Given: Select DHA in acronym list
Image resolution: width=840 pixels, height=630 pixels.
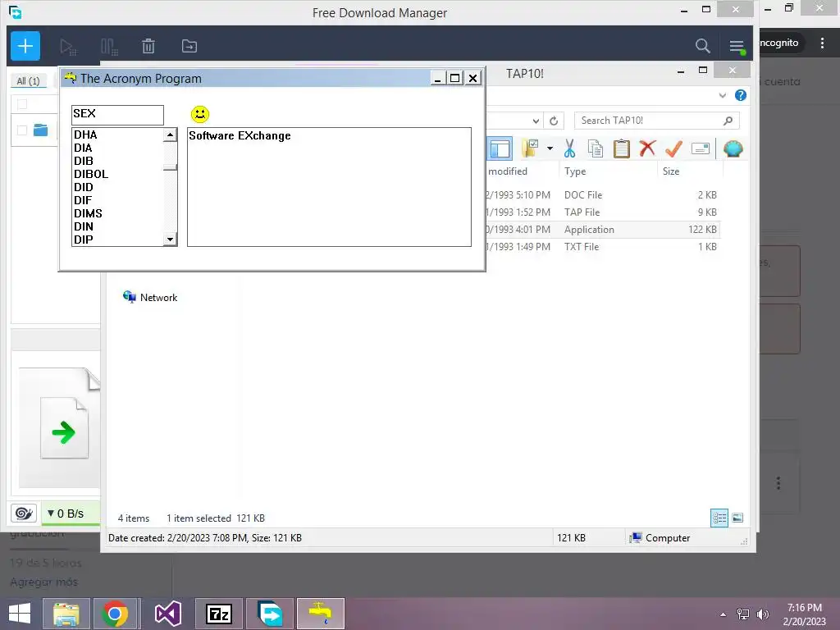Looking at the screenshot, I should (x=118, y=135).
